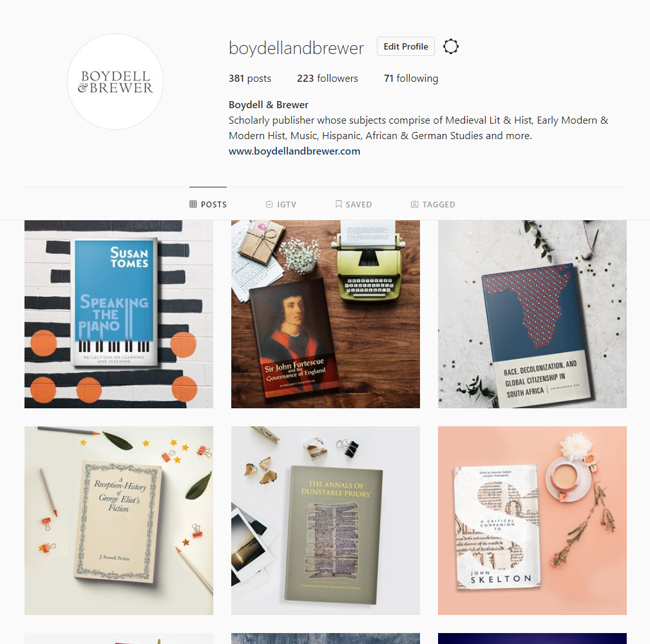Open the Race, Decolonization South Africa post
Screen dimensions: 650x644
[532, 314]
